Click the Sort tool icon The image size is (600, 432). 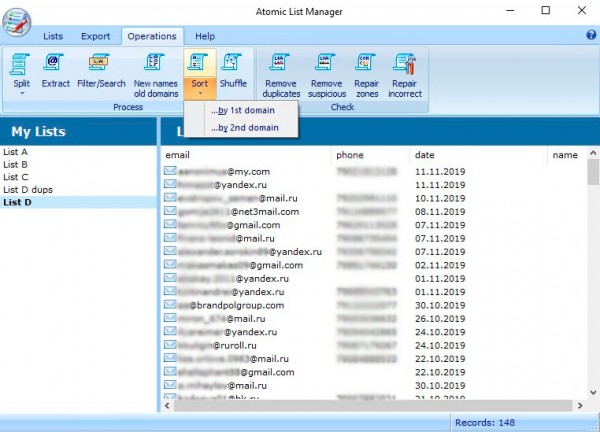pyautogui.click(x=199, y=63)
